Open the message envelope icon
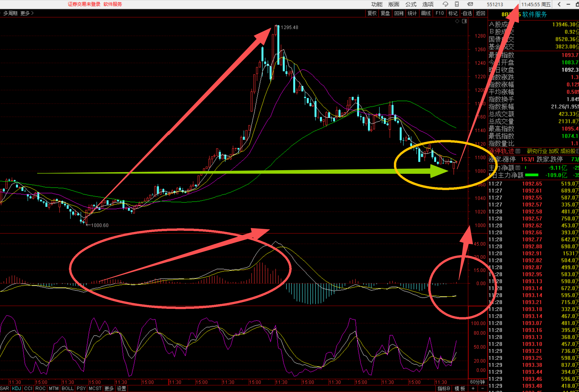The width and height of the screenshot is (579, 392). point(470,4)
